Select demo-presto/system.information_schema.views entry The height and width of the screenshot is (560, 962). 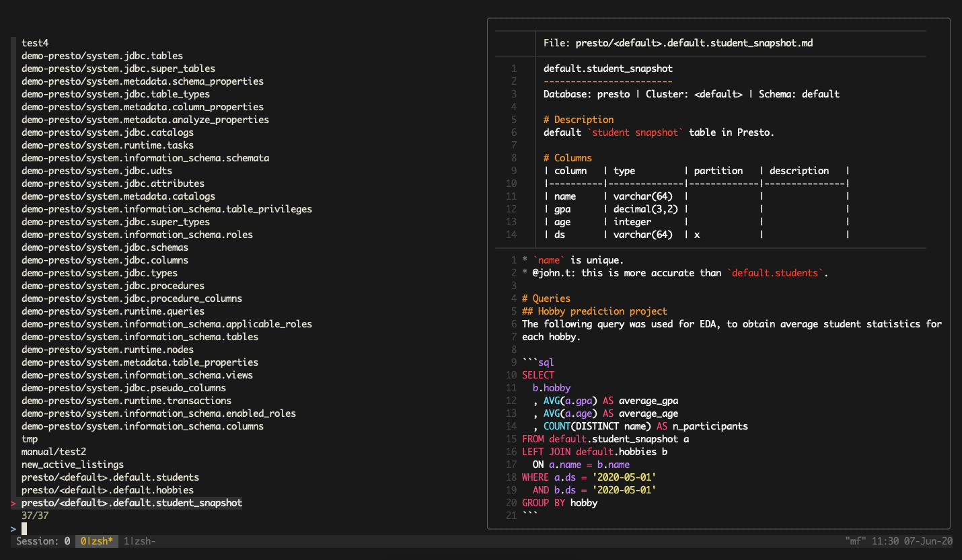(x=137, y=375)
